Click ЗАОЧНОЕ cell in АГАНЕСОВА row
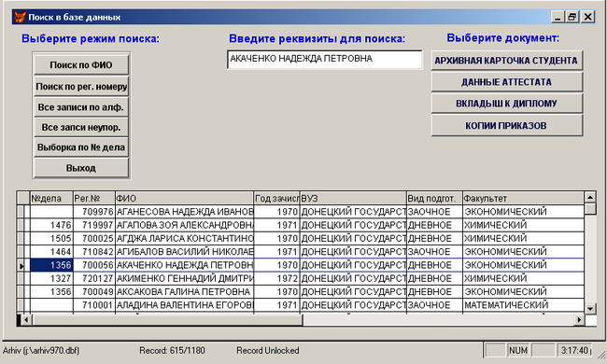 point(434,212)
